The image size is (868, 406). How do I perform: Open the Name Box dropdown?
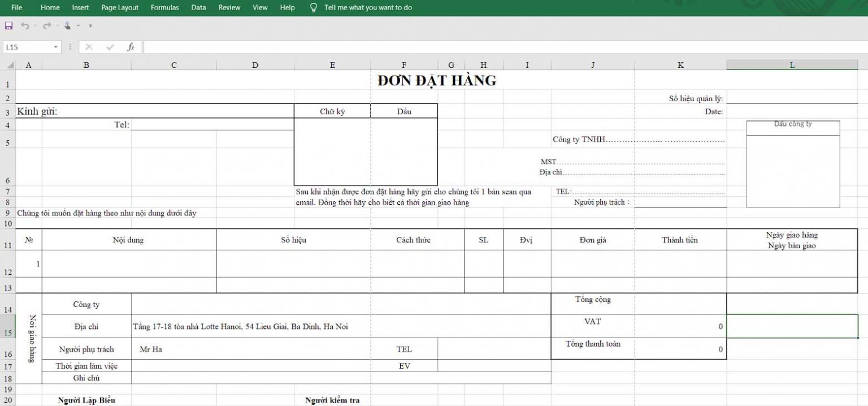tap(55, 47)
